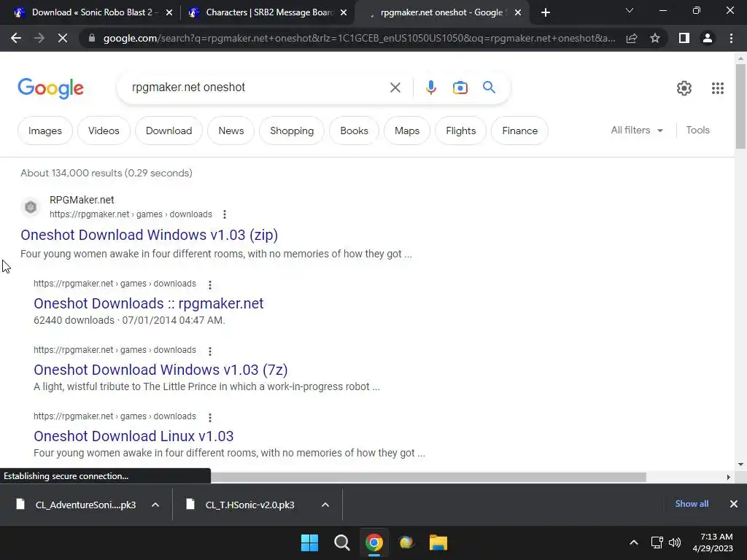The width and height of the screenshot is (747, 560).
Task: Select the Download filter chip
Action: coord(169,131)
